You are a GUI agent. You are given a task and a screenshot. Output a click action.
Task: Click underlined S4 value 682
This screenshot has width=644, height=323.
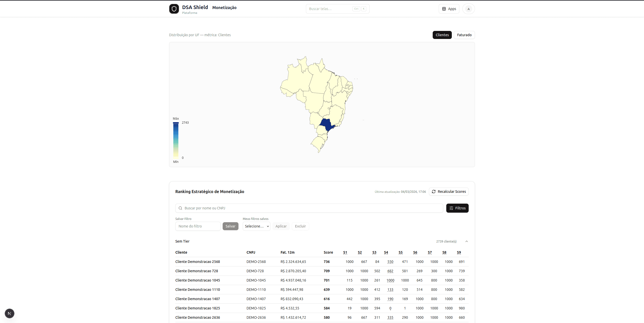point(390,271)
